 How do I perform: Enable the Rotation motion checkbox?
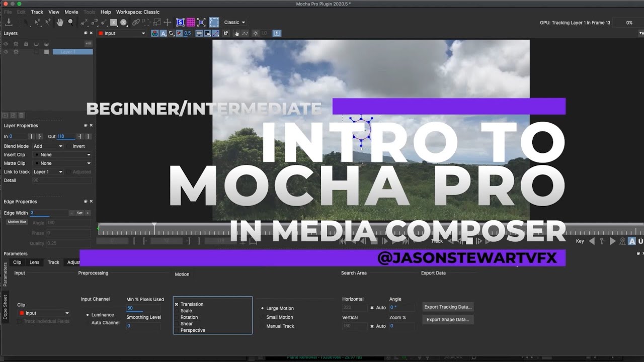tap(177, 317)
